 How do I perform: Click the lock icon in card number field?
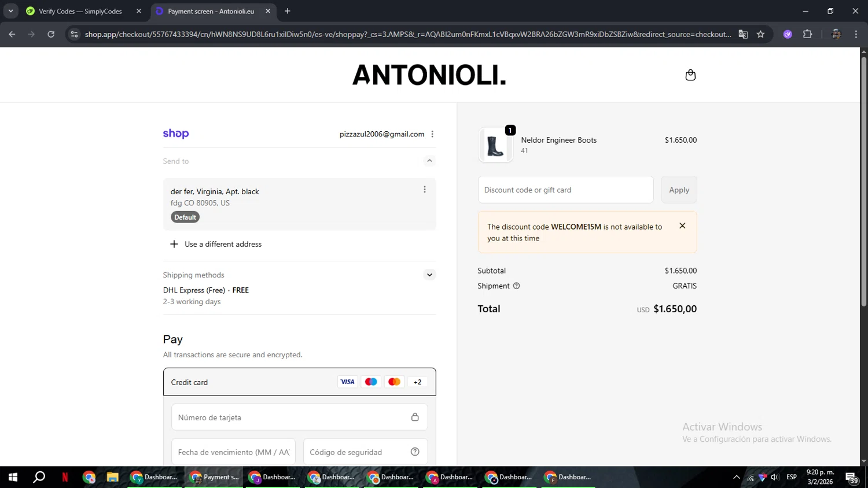click(x=415, y=417)
